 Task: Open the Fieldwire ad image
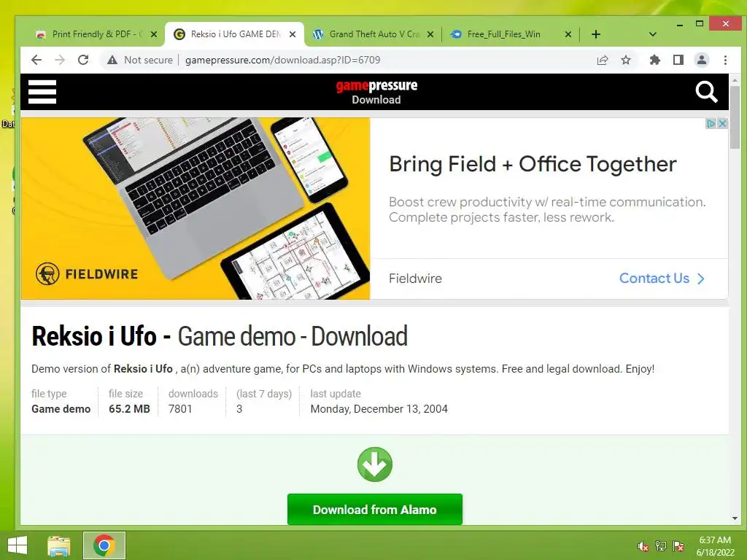pos(196,209)
